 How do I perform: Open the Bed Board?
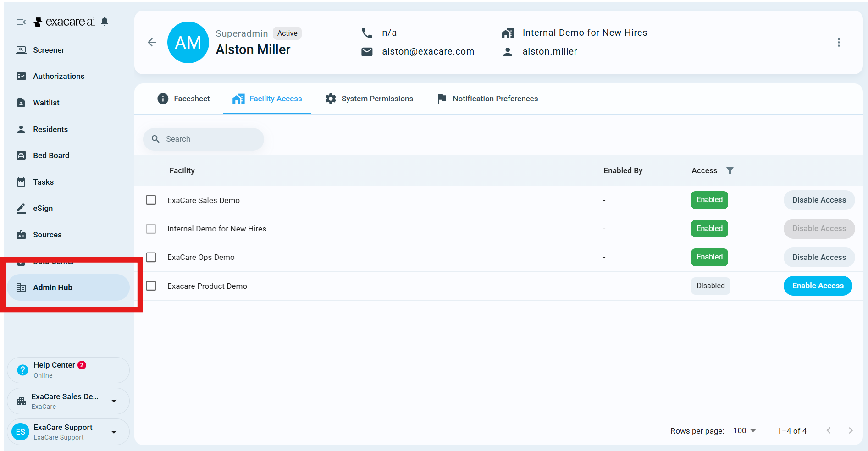coord(68,155)
